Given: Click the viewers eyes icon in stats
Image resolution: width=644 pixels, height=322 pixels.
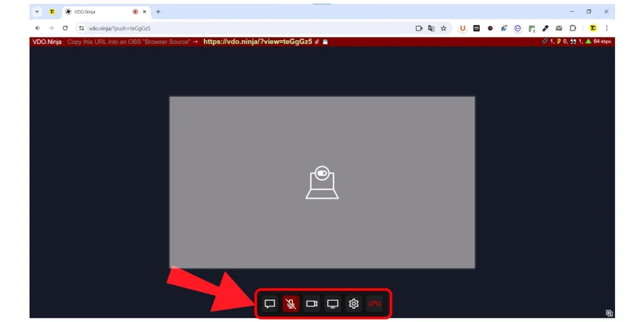Looking at the screenshot, I should coord(573,41).
